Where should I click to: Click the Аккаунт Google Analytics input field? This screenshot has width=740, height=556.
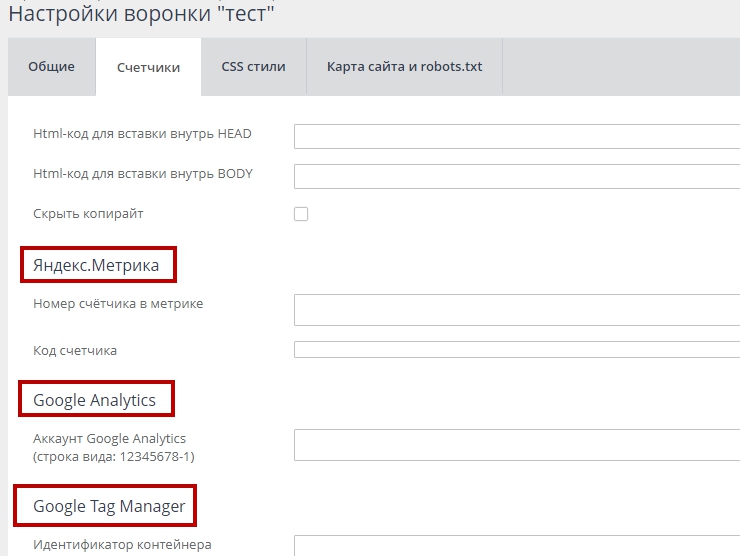pos(516,445)
